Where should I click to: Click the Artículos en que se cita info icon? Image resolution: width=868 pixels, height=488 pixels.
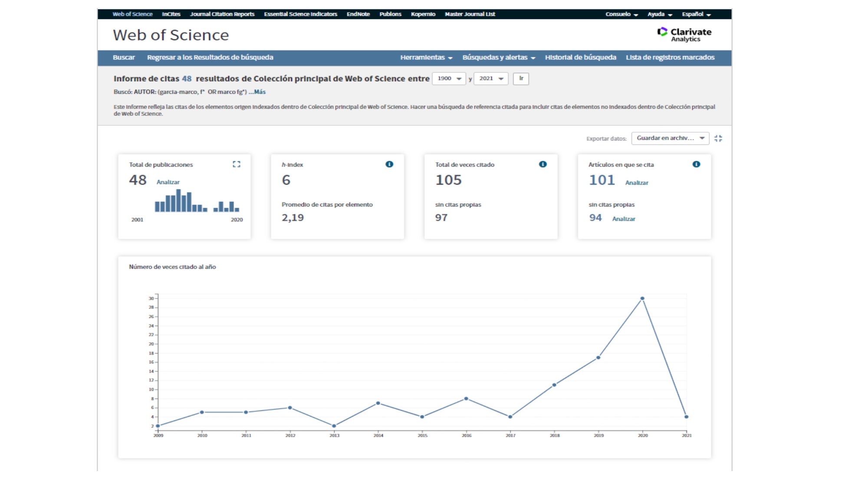click(x=696, y=164)
